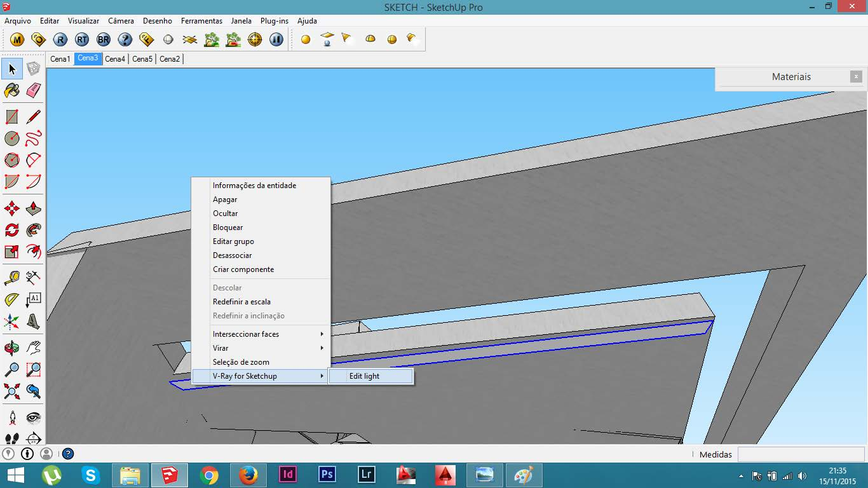The image size is (868, 488).
Task: Select the Move tool with red arrows
Action: coord(12,208)
